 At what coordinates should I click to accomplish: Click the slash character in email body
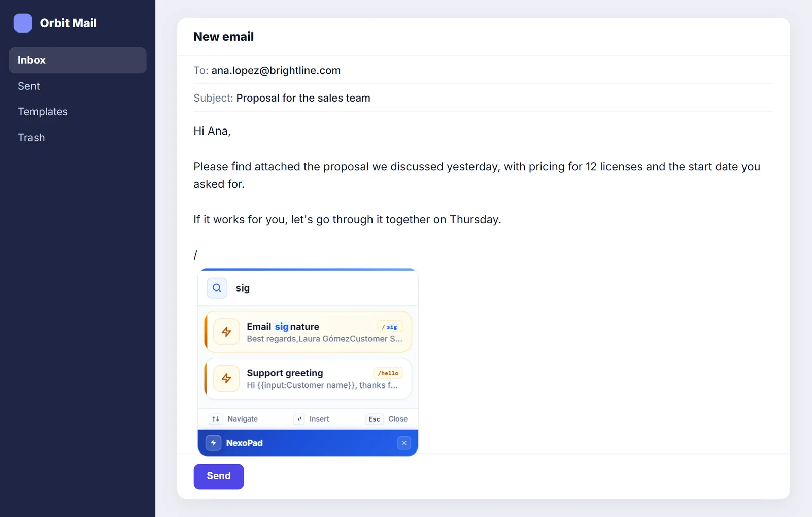tap(195, 255)
